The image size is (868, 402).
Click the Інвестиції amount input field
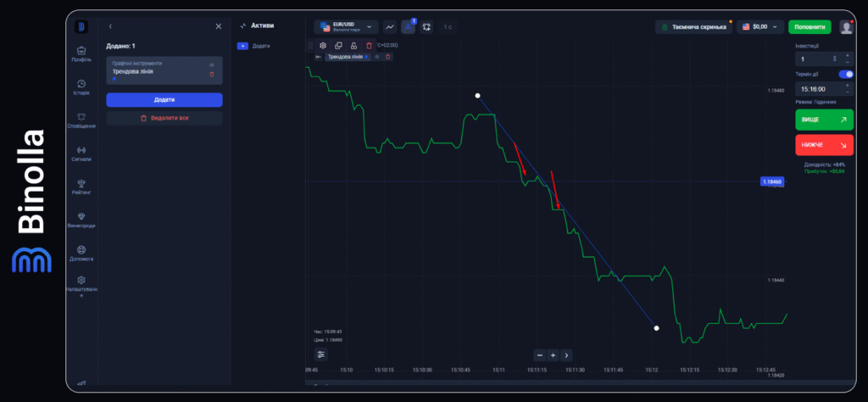click(x=815, y=59)
